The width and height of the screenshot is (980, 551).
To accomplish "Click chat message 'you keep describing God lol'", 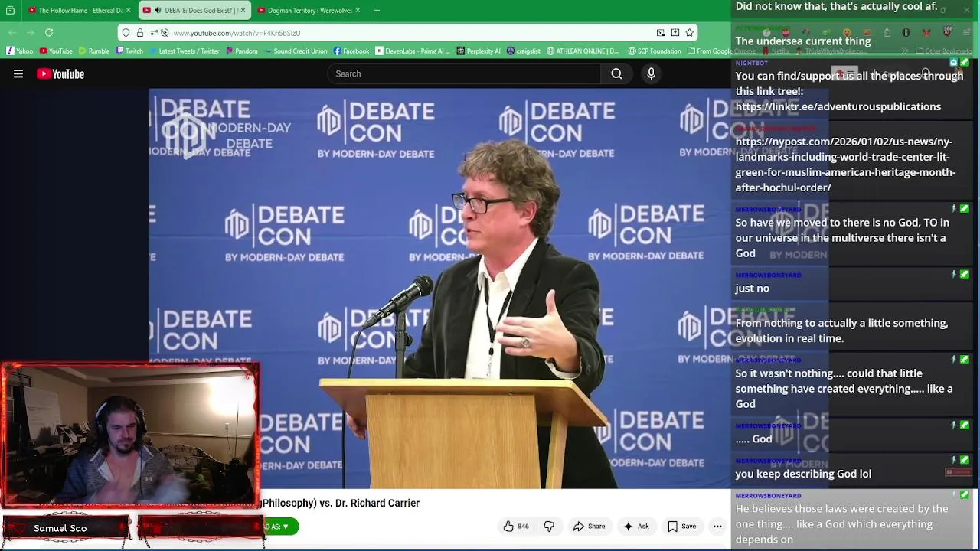I will coord(803,474).
